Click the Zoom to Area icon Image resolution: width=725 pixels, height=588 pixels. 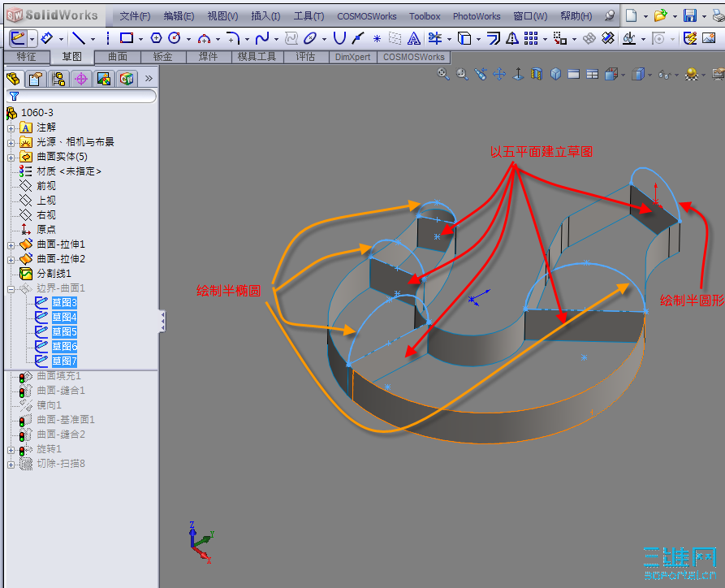(462, 74)
